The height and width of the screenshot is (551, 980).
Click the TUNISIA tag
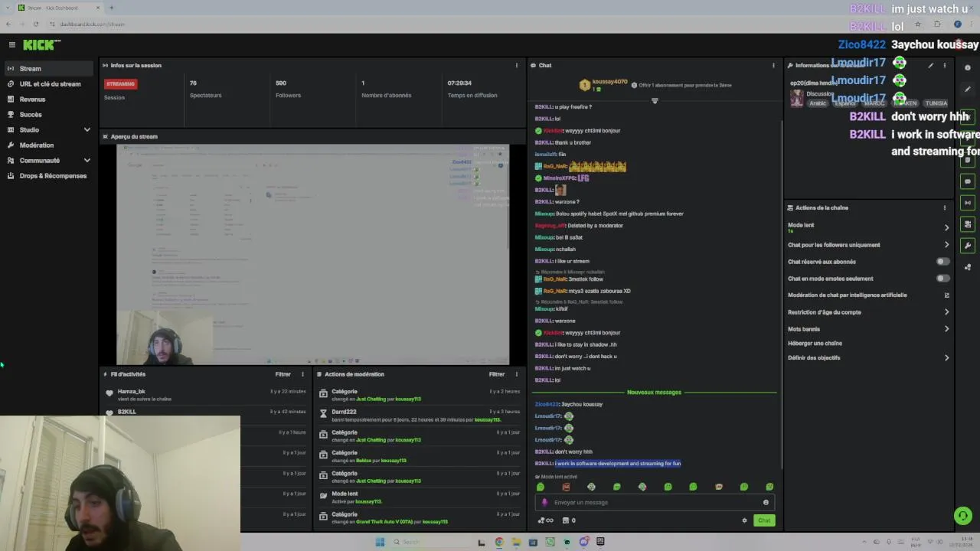click(936, 103)
